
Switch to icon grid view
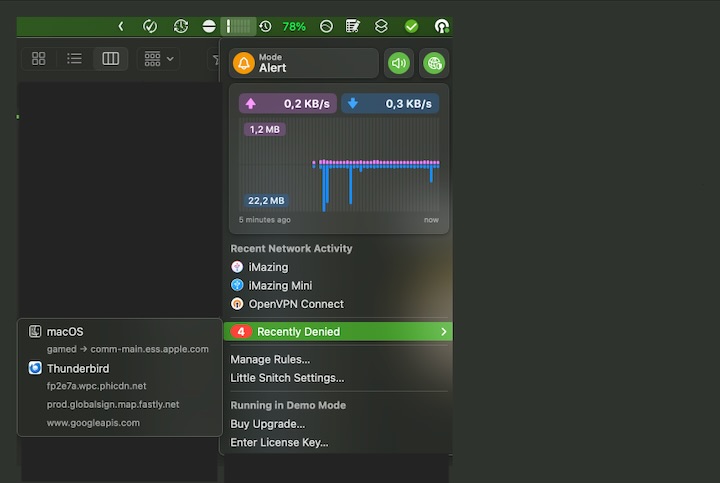[x=39, y=59]
